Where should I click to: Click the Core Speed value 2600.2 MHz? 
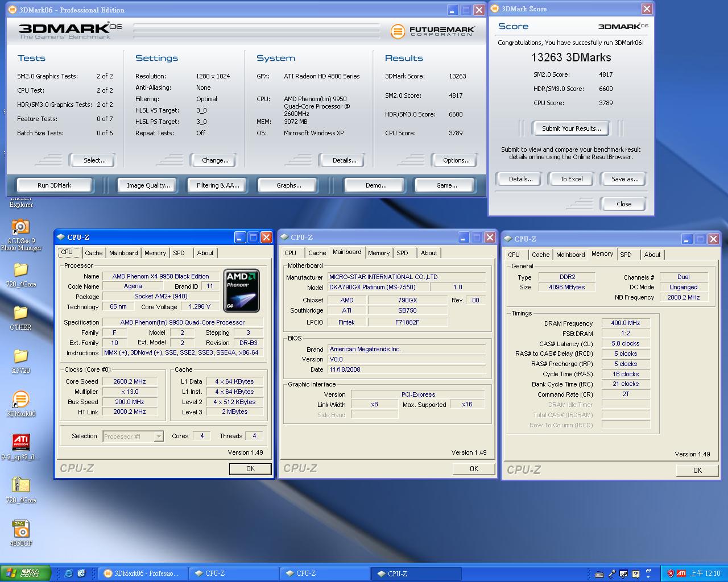[129, 382]
